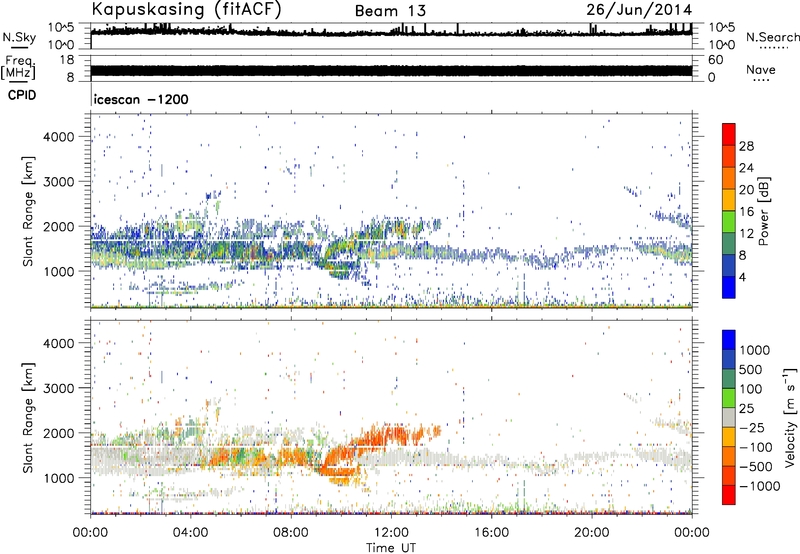Click the '2000' tick on the velocity panel
800x554 pixels.
coord(58,433)
